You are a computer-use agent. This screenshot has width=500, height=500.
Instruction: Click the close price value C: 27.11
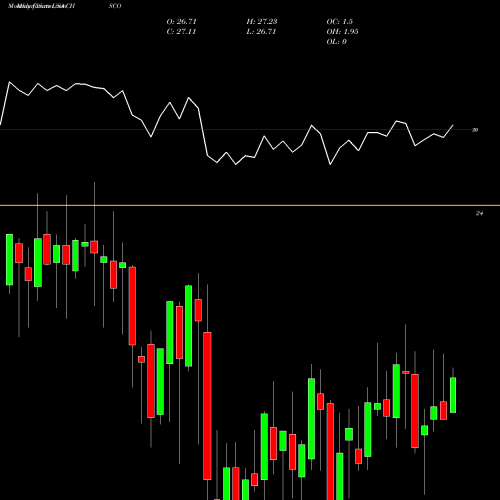click(181, 32)
